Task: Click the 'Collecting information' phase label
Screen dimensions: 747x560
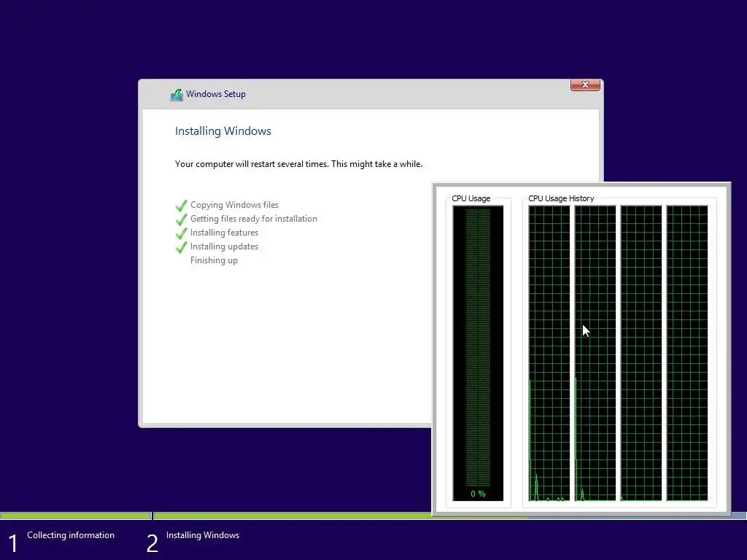Action: point(71,535)
